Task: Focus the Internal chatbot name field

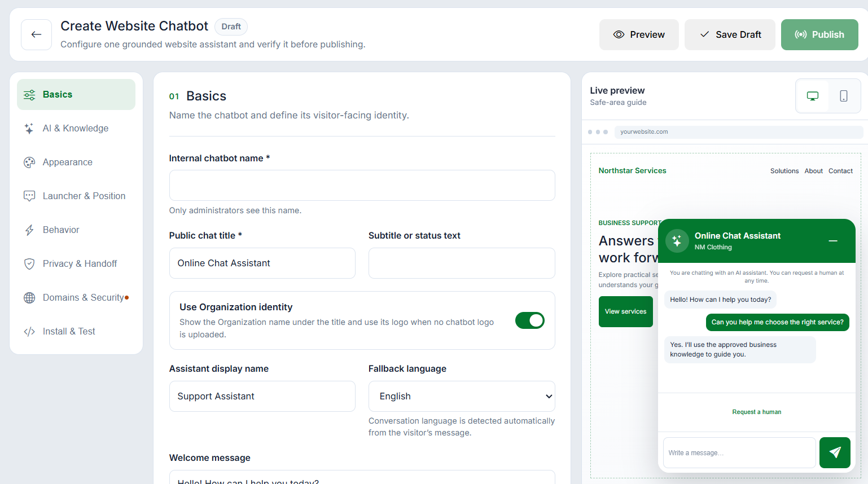Action: tap(362, 185)
